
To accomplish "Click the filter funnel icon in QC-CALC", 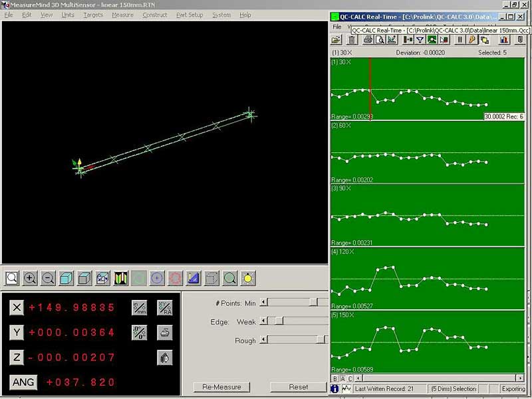I will [x=420, y=41].
